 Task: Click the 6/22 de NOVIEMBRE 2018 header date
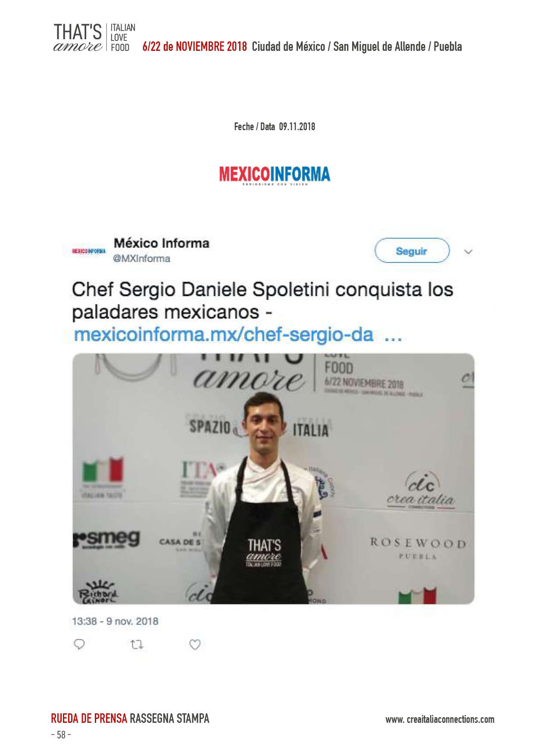195,47
